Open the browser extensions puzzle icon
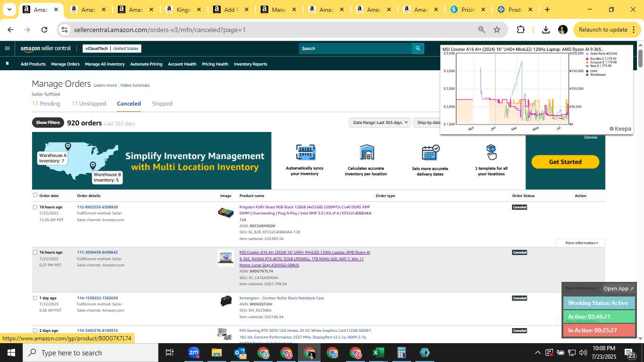 coord(520,30)
